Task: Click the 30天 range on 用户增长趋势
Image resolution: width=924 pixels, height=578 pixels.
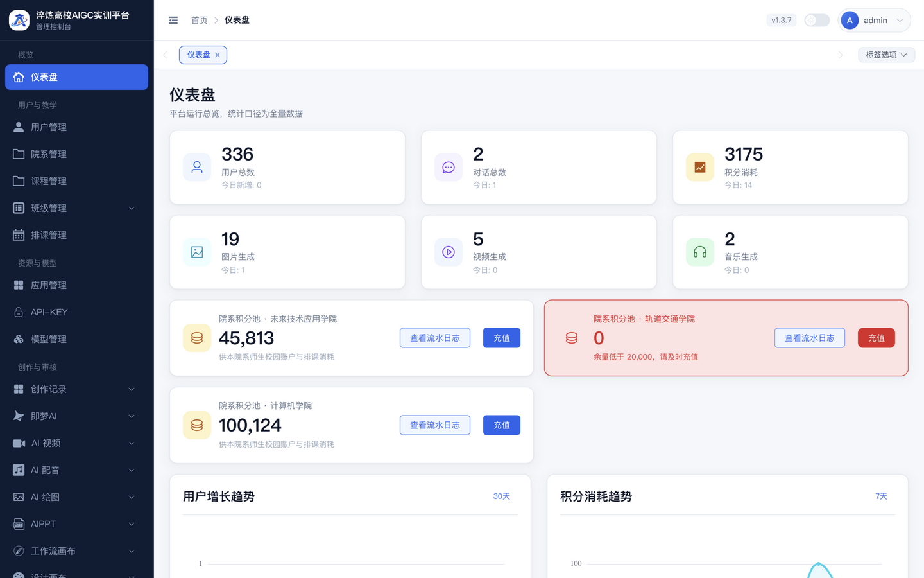Action: (501, 496)
